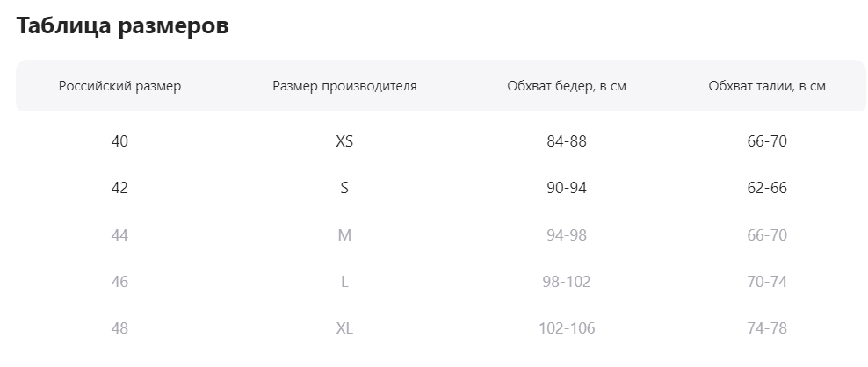Click the S manufacturer size cell
Screen dimensions: 868x367
pyautogui.click(x=344, y=188)
